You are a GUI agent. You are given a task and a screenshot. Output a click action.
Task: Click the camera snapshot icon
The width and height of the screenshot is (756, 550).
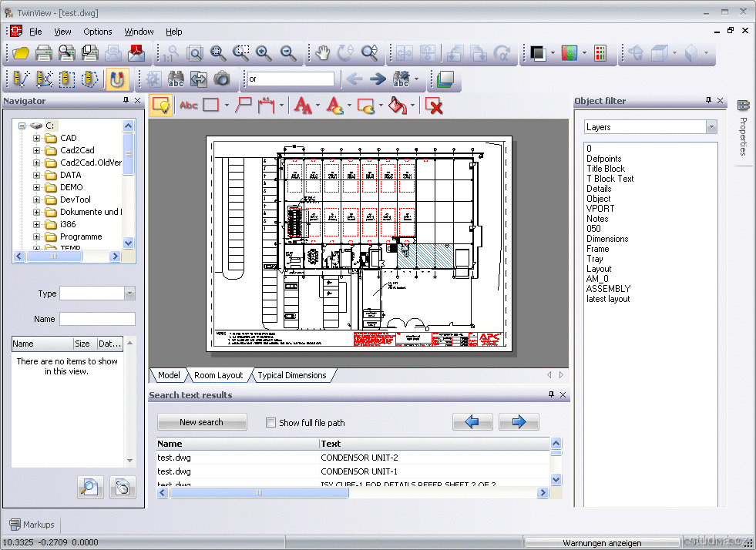tap(222, 79)
